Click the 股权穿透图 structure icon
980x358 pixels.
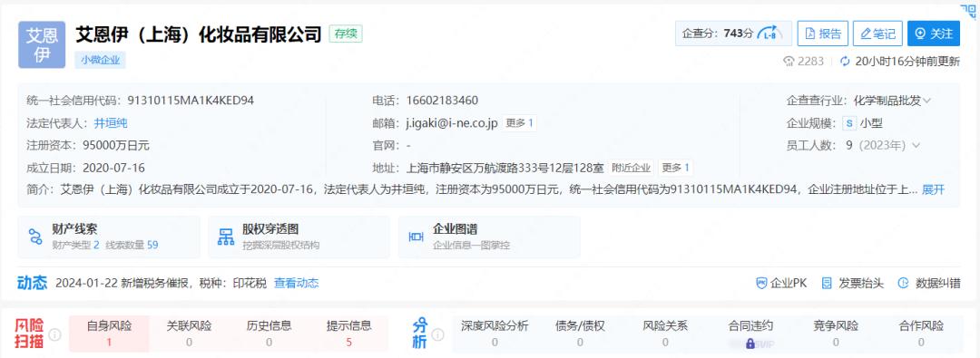[226, 237]
